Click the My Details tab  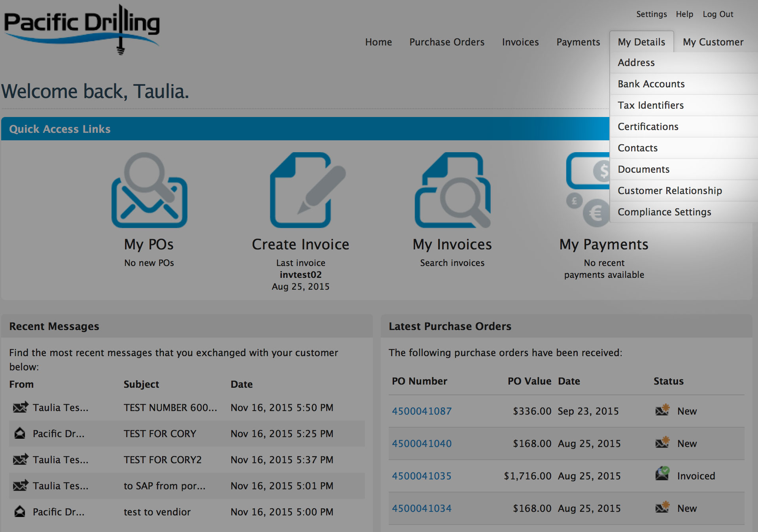641,42
